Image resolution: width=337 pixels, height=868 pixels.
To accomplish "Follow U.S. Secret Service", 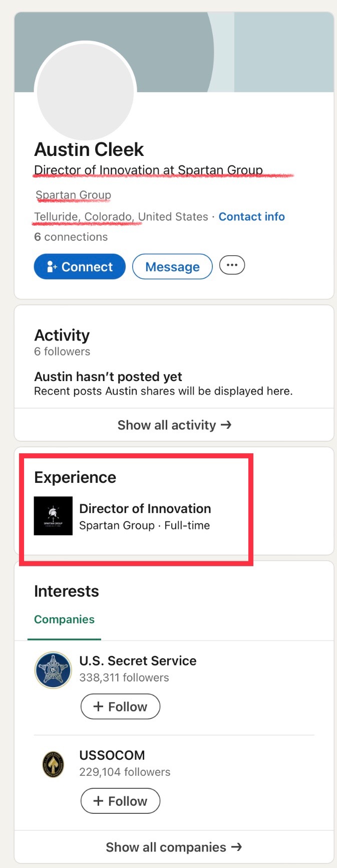I will click(120, 707).
